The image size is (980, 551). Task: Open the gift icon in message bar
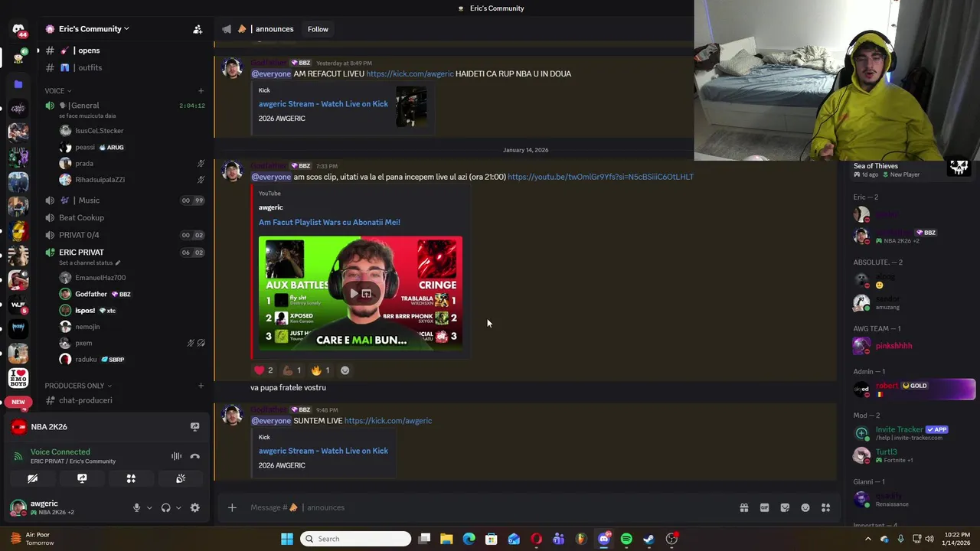(x=743, y=507)
